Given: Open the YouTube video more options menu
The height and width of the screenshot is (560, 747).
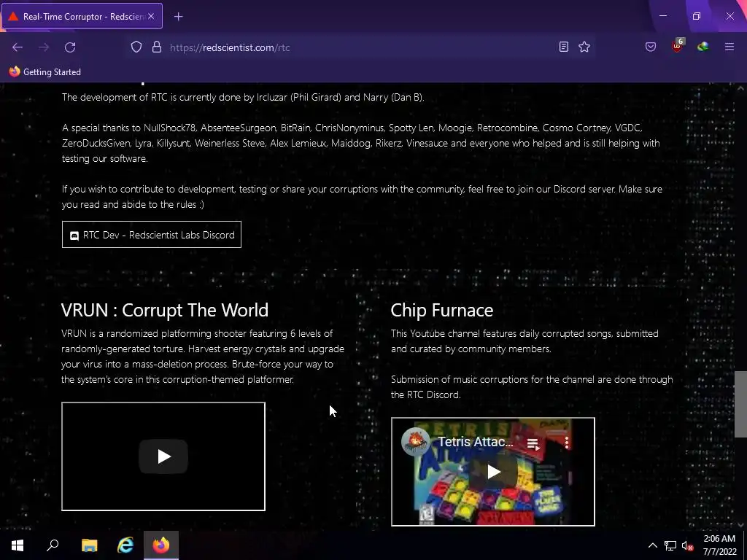Looking at the screenshot, I should [x=566, y=443].
